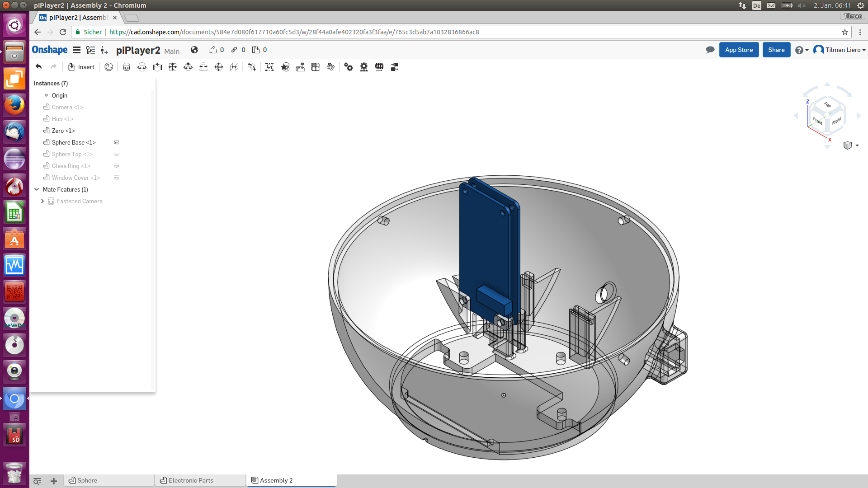Screen dimensions: 868x488
Task: Toggle fixed status of Glass Ring
Action: click(x=117, y=166)
